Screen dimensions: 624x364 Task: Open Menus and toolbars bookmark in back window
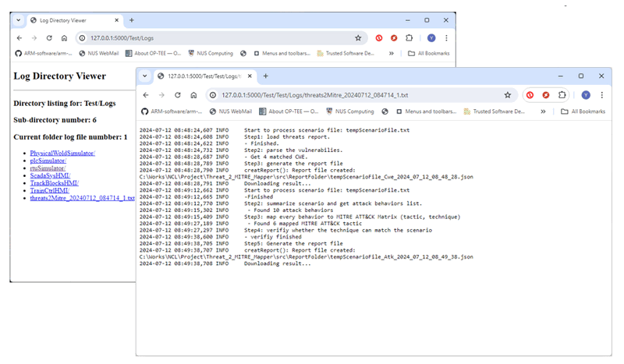(x=282, y=53)
